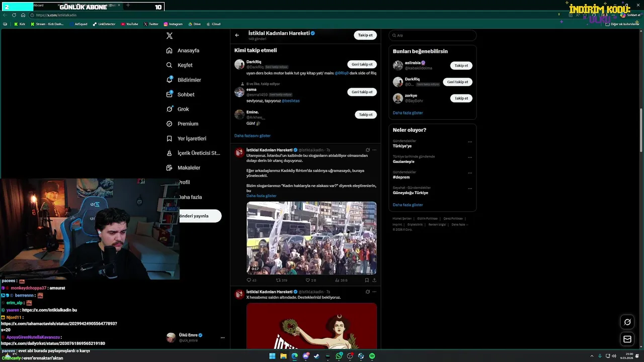The width and height of the screenshot is (644, 362).
Task: Follow İstiklal Kadınları Hareketi via Takip et
Action: coord(365,35)
